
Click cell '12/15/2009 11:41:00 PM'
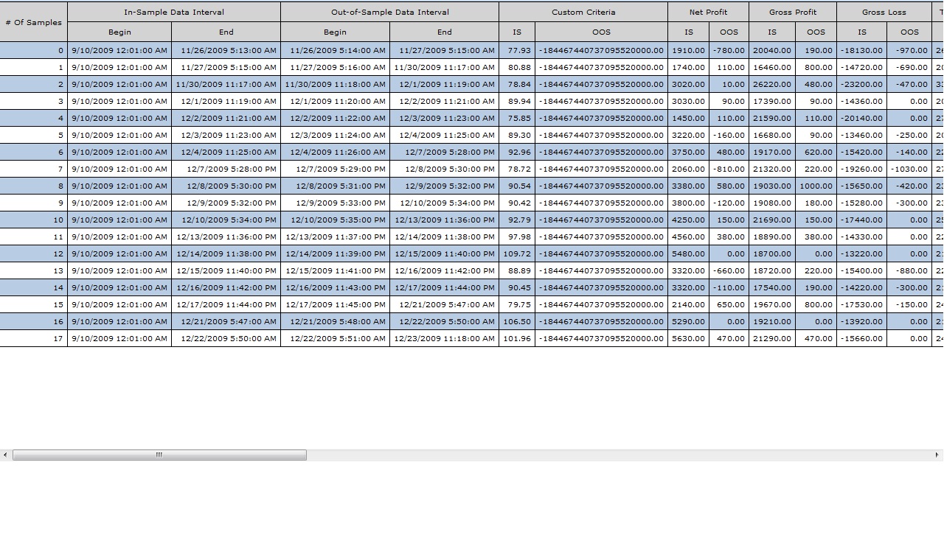pos(335,270)
